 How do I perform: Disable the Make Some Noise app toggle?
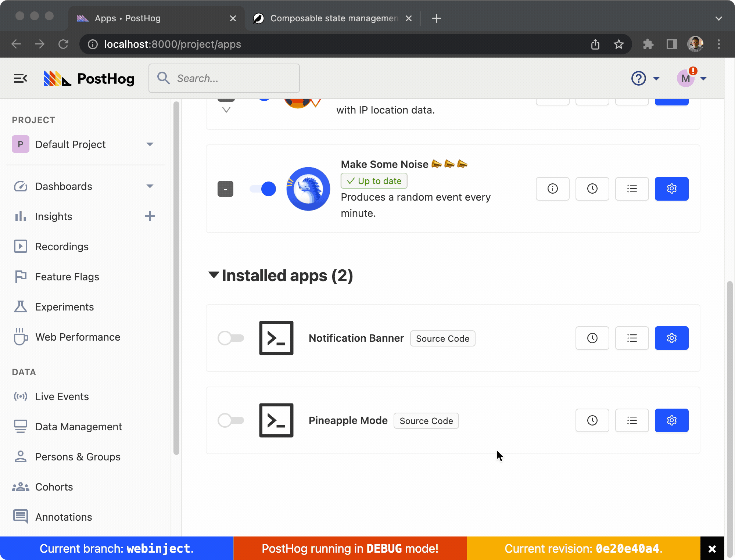coord(263,189)
